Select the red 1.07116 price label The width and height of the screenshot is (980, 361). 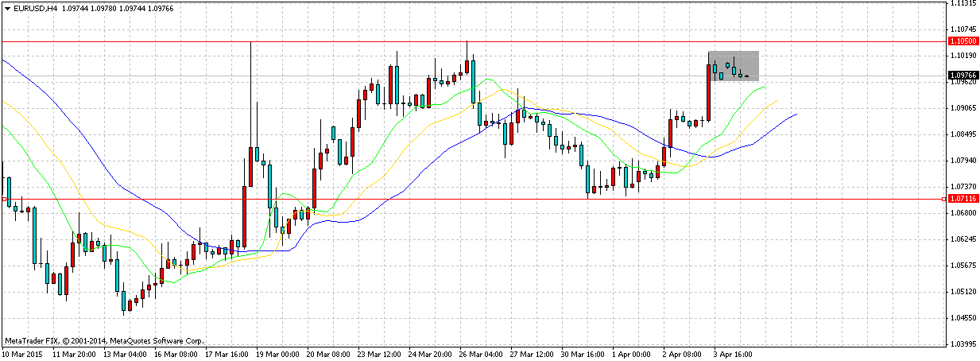click(x=963, y=198)
